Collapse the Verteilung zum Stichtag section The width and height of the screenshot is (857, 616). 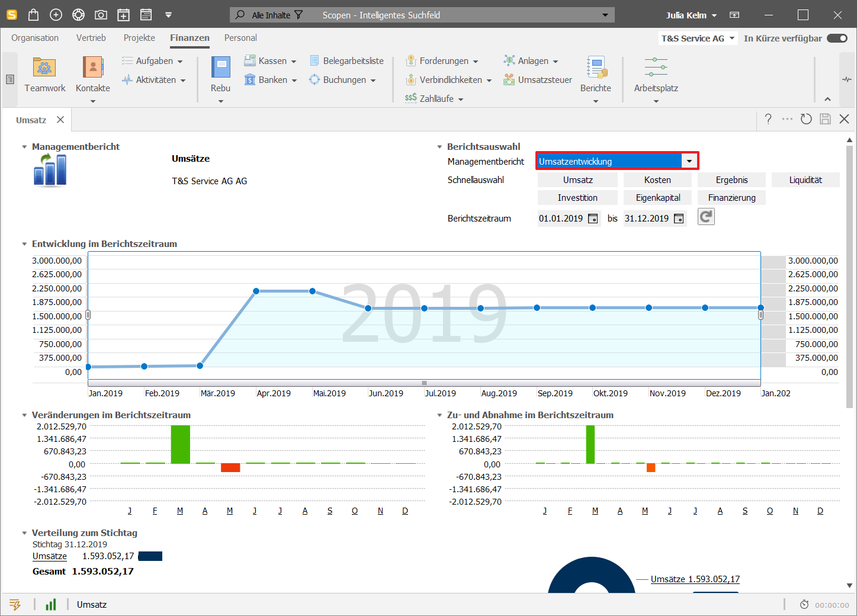point(24,533)
